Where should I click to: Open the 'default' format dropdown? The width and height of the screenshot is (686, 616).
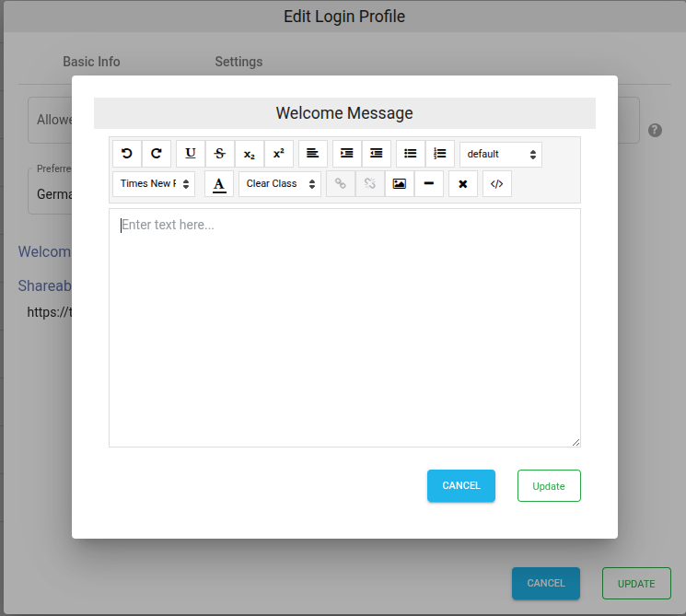pyautogui.click(x=501, y=154)
